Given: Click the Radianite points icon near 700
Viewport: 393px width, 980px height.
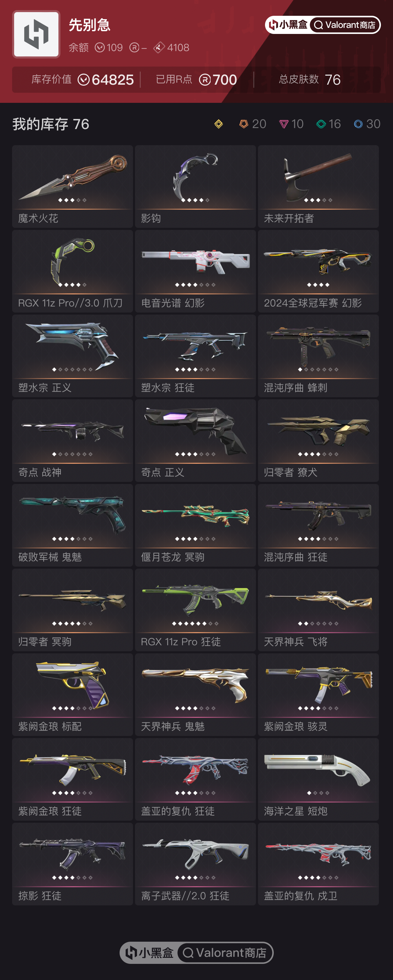Looking at the screenshot, I should (x=205, y=80).
